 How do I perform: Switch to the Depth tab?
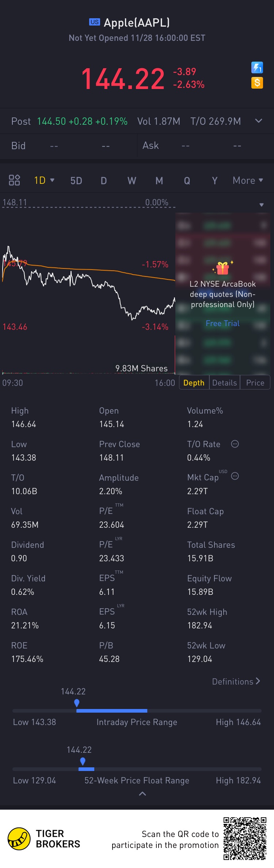click(x=194, y=383)
